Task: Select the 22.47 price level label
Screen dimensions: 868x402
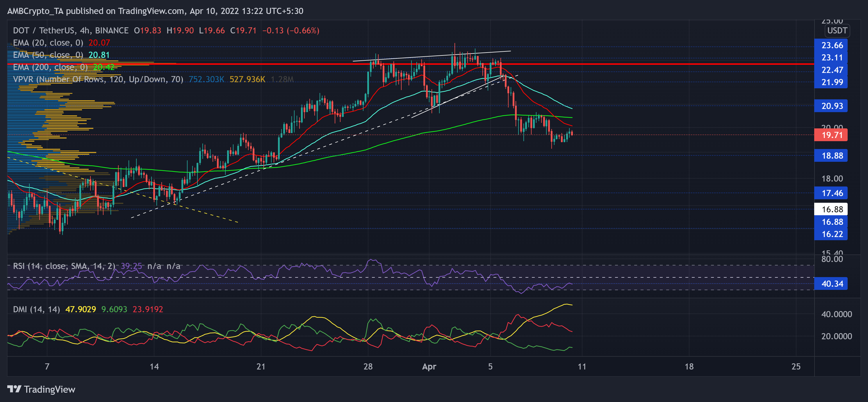Action: click(x=830, y=70)
